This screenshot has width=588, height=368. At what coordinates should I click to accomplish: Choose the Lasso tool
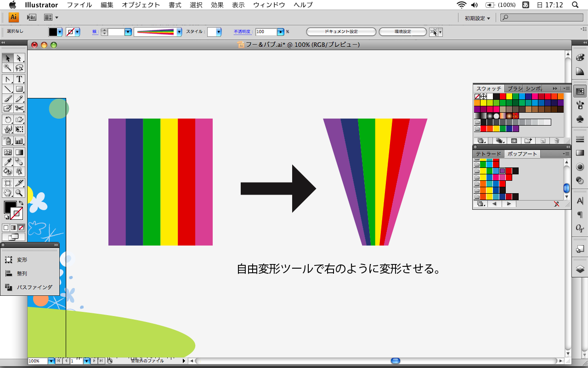coord(19,68)
